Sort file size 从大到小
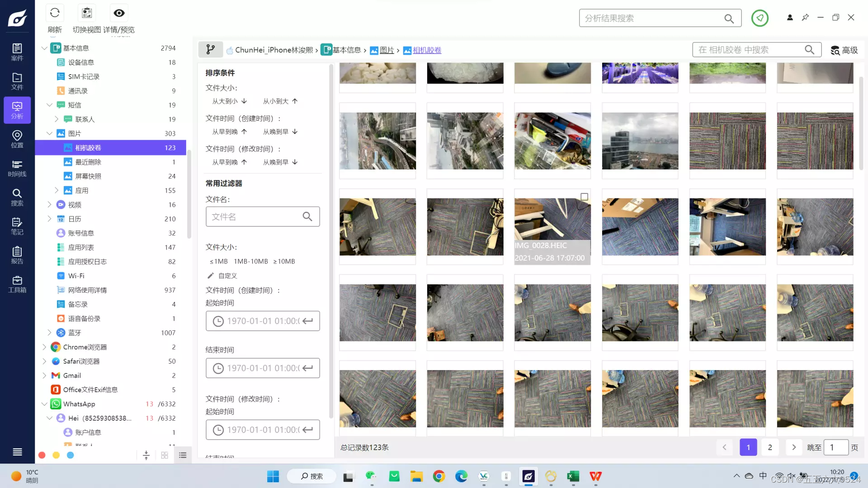Viewport: 868px width, 488px height. 229,101
